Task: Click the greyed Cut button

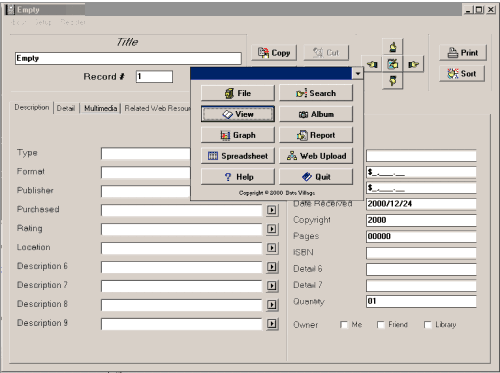Action: [326, 53]
